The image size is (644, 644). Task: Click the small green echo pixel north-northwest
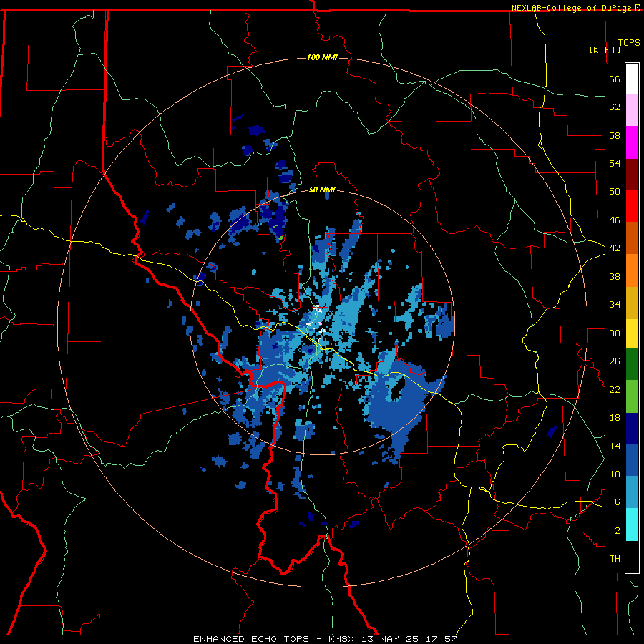[x=280, y=238]
